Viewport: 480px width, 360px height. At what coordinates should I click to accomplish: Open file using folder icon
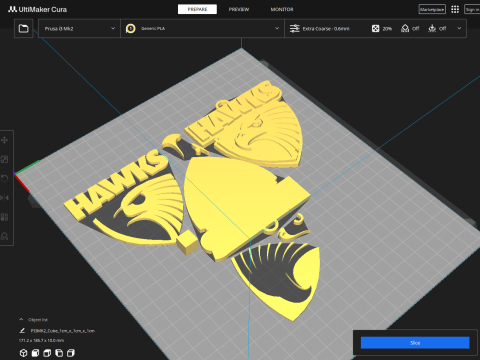coord(23,28)
